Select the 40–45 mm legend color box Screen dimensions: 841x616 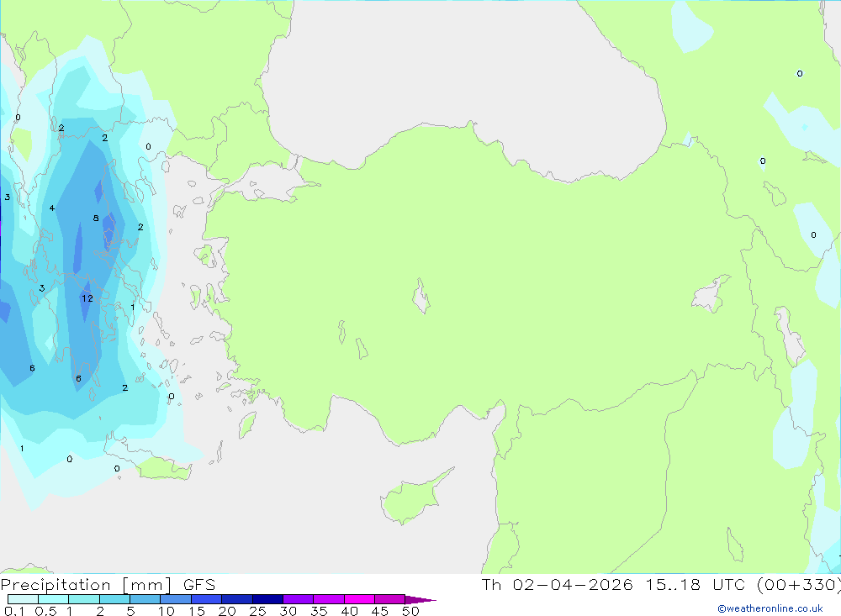click(359, 599)
